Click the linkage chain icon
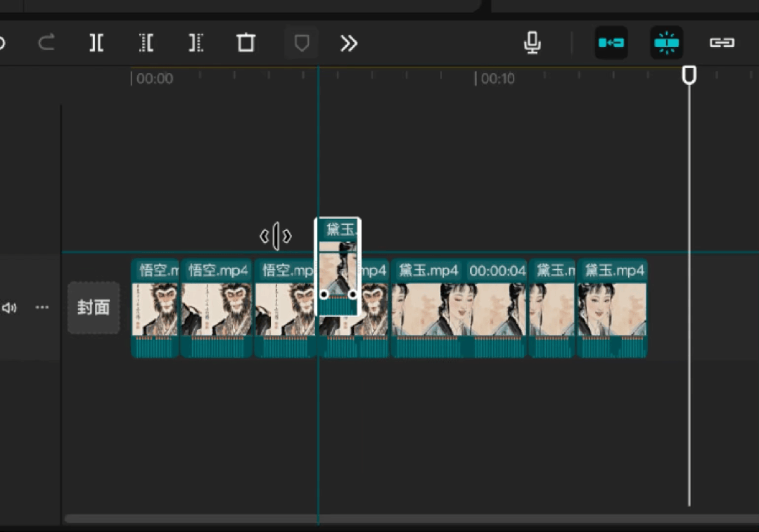 click(x=722, y=43)
